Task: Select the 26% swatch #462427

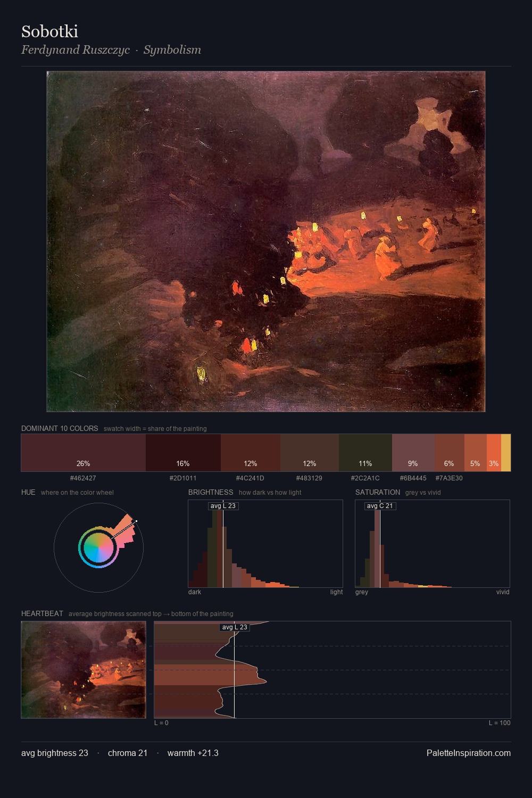Action: 84,453
